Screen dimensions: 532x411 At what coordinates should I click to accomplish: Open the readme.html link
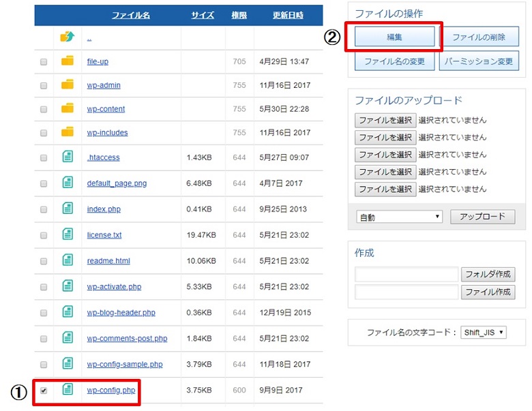[x=108, y=261]
